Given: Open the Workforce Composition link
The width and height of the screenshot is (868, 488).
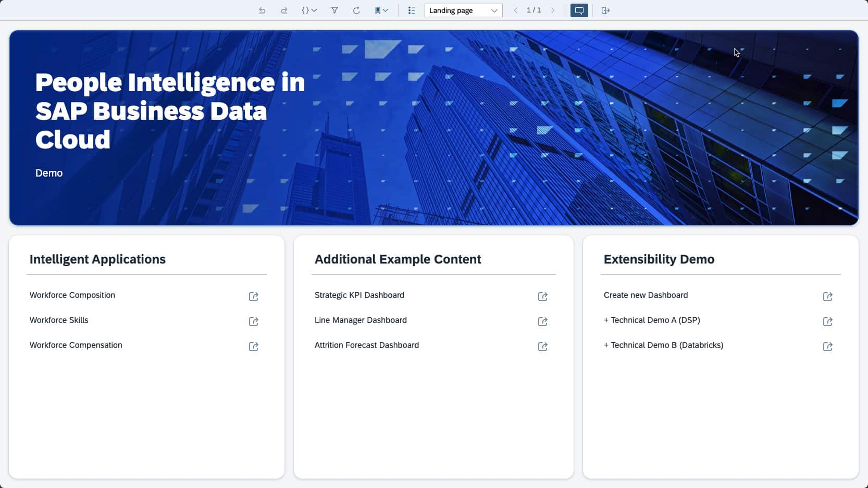Looking at the screenshot, I should pyautogui.click(x=72, y=295).
